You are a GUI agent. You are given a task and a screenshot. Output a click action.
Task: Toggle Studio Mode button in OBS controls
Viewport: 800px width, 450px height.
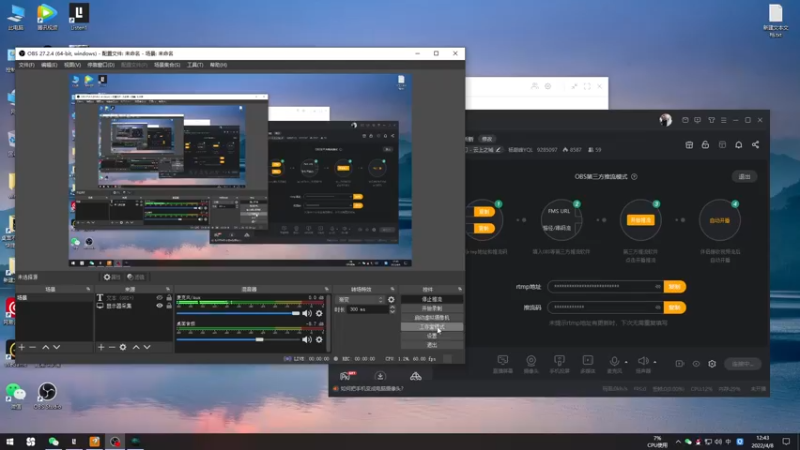[432, 327]
